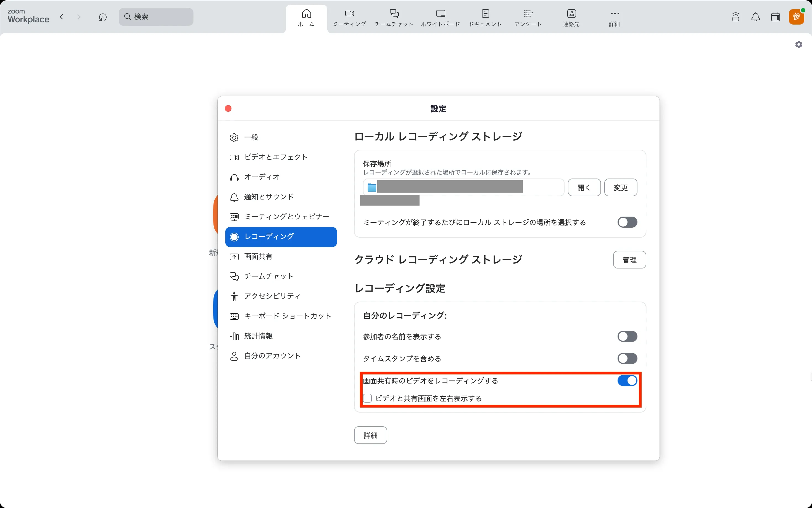Check video and shared screen side-by-side
Image resolution: width=812 pixels, height=508 pixels.
tap(368, 398)
